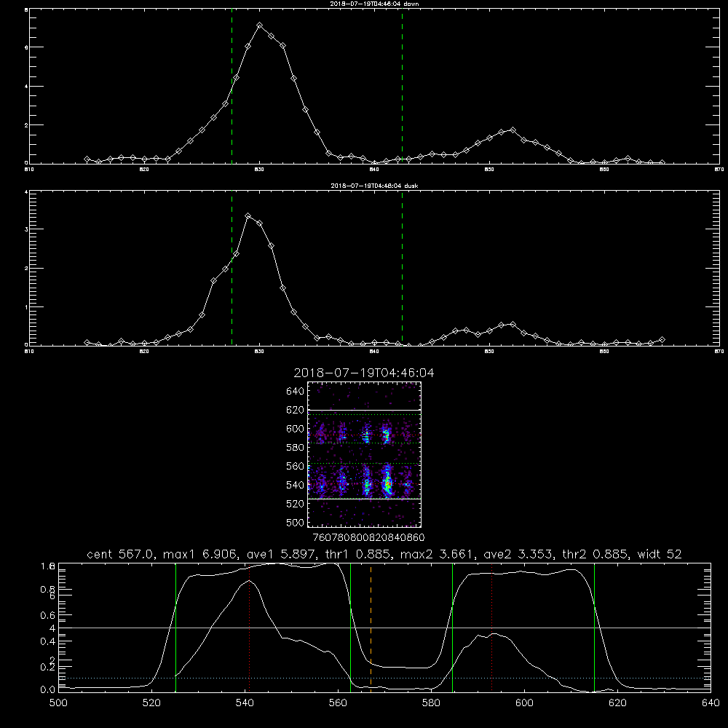Click spectral image y-axis label "640"
The image size is (728, 728).
point(296,392)
